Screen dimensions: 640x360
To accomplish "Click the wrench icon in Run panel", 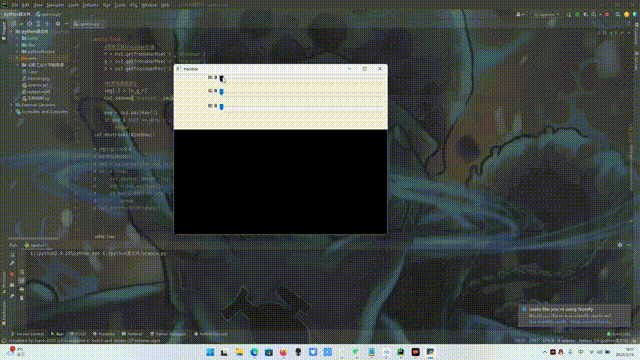I will click(12, 264).
